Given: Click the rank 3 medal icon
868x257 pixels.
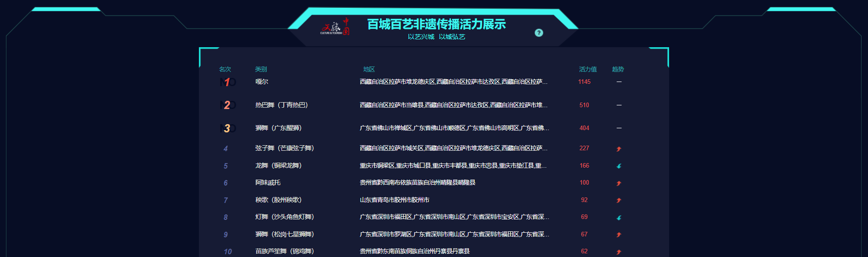Looking at the screenshot, I should 227,128.
